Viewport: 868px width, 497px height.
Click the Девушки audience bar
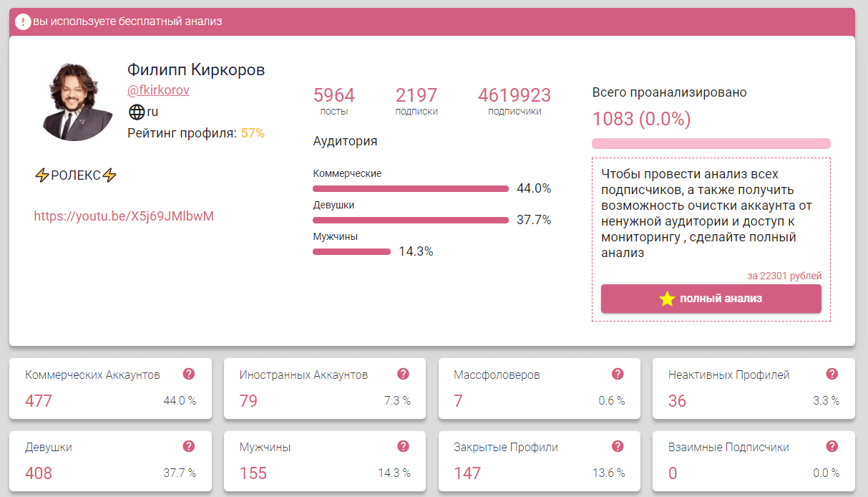click(410, 221)
